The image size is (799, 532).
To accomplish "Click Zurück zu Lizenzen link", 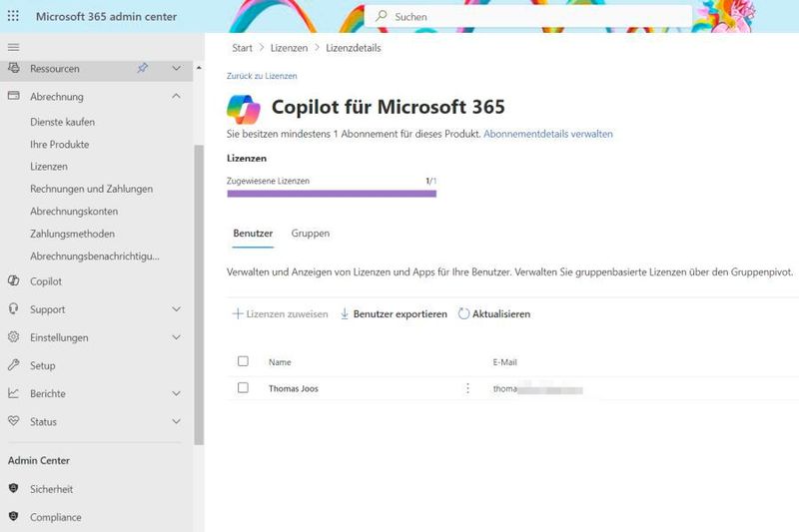I will pos(262,76).
